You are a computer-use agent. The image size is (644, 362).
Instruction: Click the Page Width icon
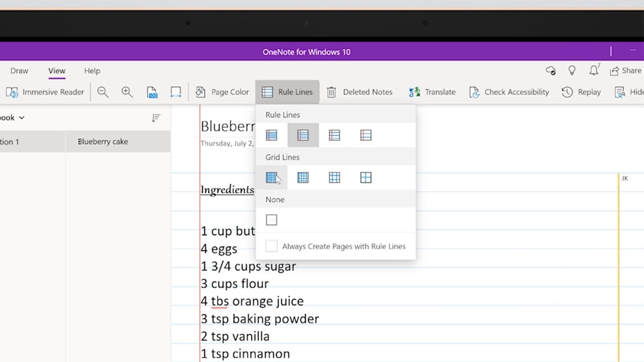tap(176, 92)
